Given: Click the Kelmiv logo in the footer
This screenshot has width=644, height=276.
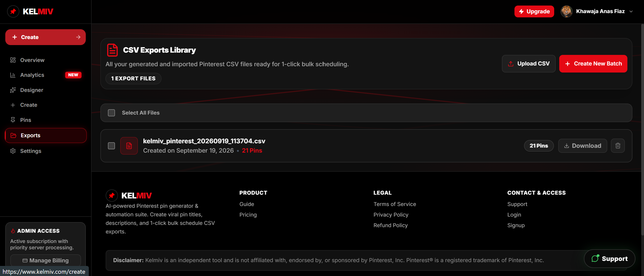Looking at the screenshot, I should pos(129,195).
